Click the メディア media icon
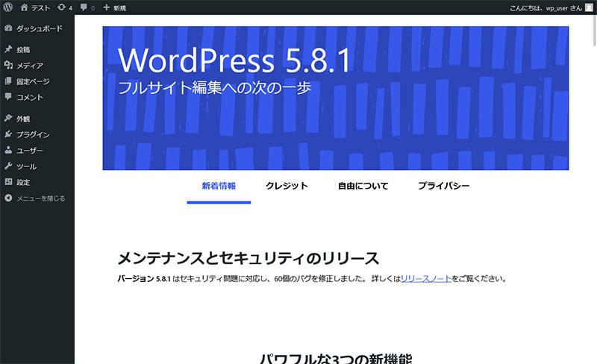Viewport: 597px width, 364px height. [8, 65]
